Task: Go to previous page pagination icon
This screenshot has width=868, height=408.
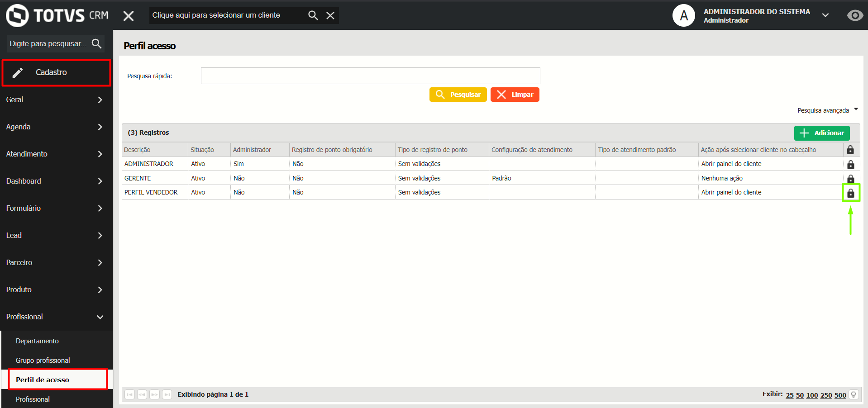Action: pyautogui.click(x=142, y=394)
